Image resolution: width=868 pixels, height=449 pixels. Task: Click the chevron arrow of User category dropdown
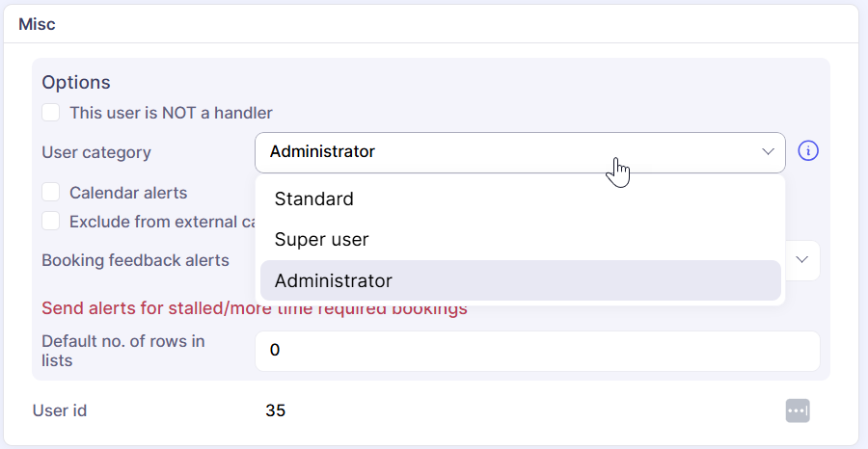point(768,152)
